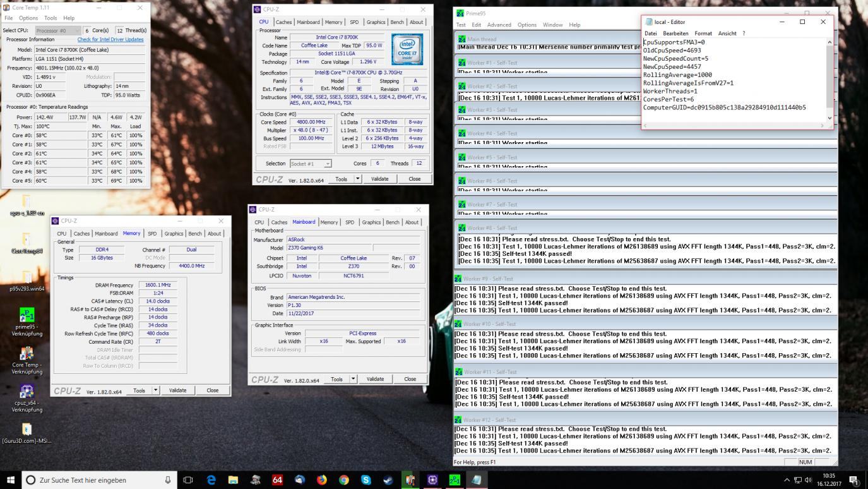868x489 pixels.
Task: Expand Tools dropdown arrow in CPU-Z Mainboard window
Action: tap(354, 379)
